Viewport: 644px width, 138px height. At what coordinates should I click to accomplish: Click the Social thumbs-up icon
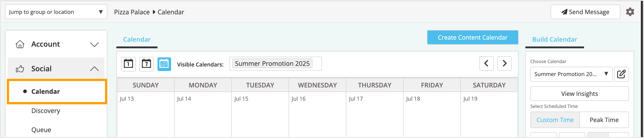[20, 68]
